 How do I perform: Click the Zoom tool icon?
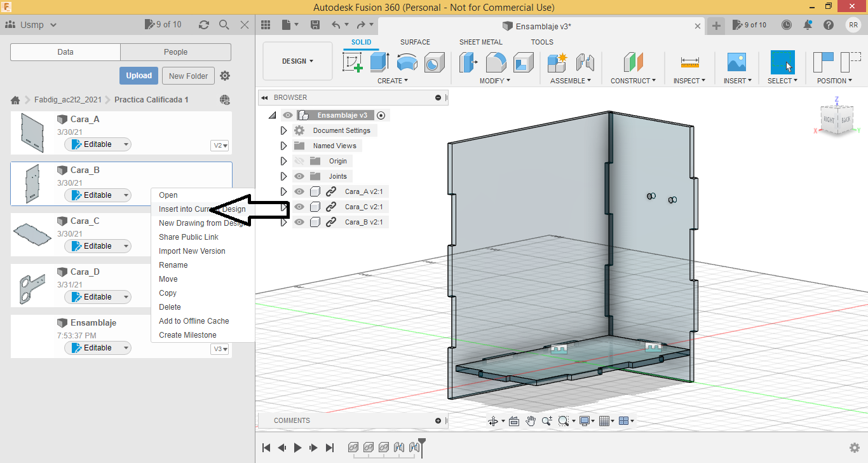click(x=547, y=421)
